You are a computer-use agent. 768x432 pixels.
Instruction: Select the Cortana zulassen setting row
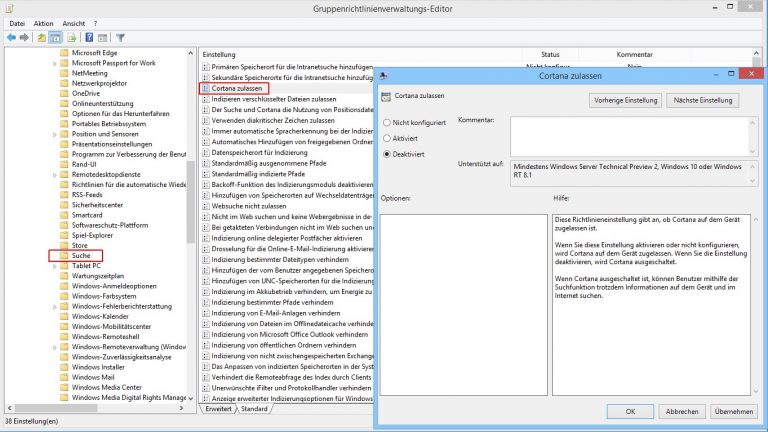pyautogui.click(x=237, y=89)
